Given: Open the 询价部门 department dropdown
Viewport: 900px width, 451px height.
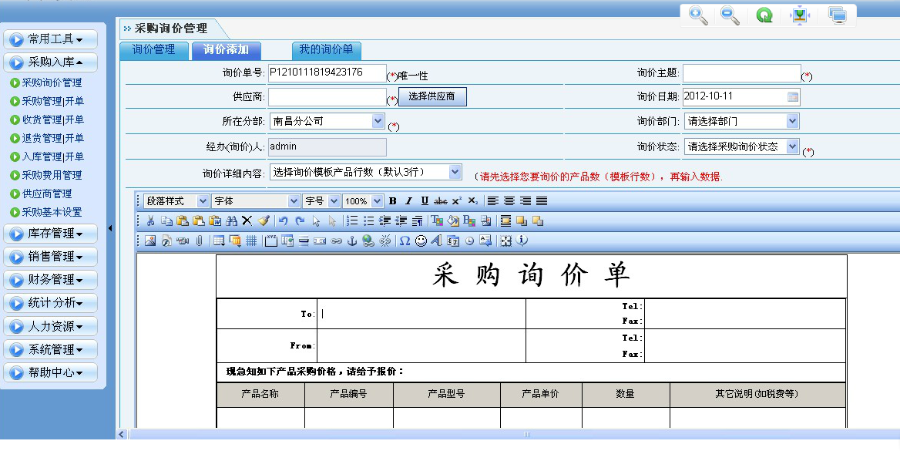Looking at the screenshot, I should 742,121.
